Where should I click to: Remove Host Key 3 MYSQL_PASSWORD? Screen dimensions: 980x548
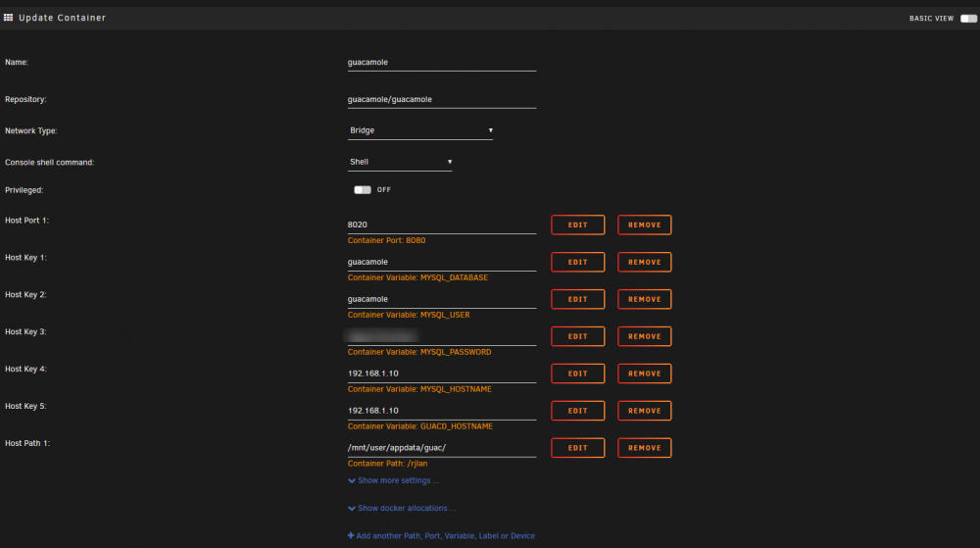pos(645,336)
